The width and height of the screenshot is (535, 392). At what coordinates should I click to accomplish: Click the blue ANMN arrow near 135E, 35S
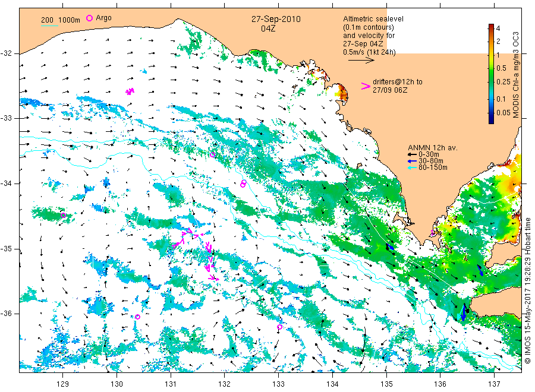389,246
